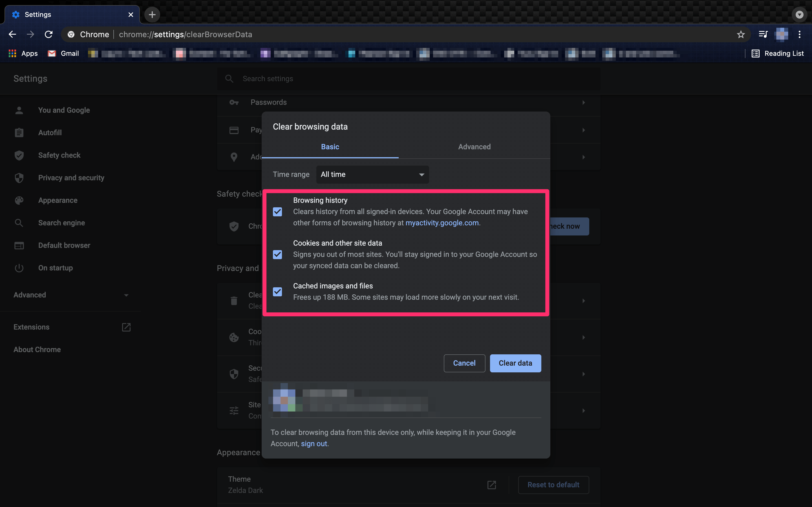Viewport: 812px width, 507px height.
Task: Select the Basic tab
Action: click(x=330, y=146)
